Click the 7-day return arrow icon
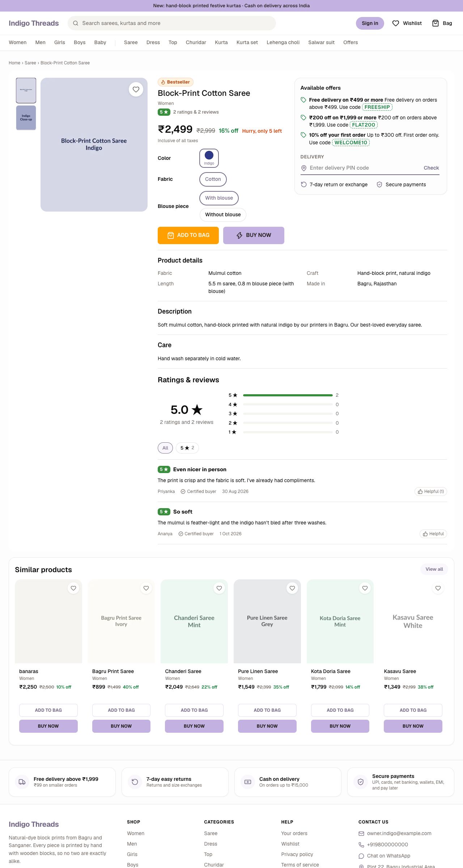Image resolution: width=463 pixels, height=868 pixels. [304, 184]
